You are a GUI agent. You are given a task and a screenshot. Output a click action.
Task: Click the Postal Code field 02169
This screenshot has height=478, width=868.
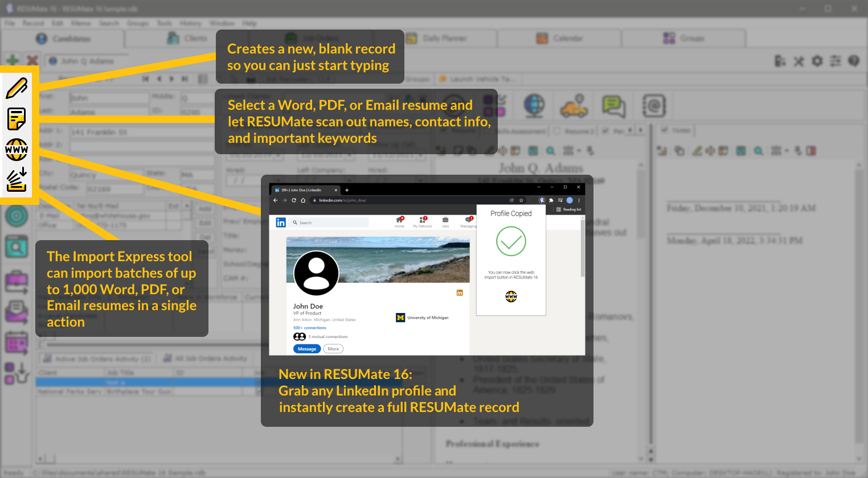point(114,189)
